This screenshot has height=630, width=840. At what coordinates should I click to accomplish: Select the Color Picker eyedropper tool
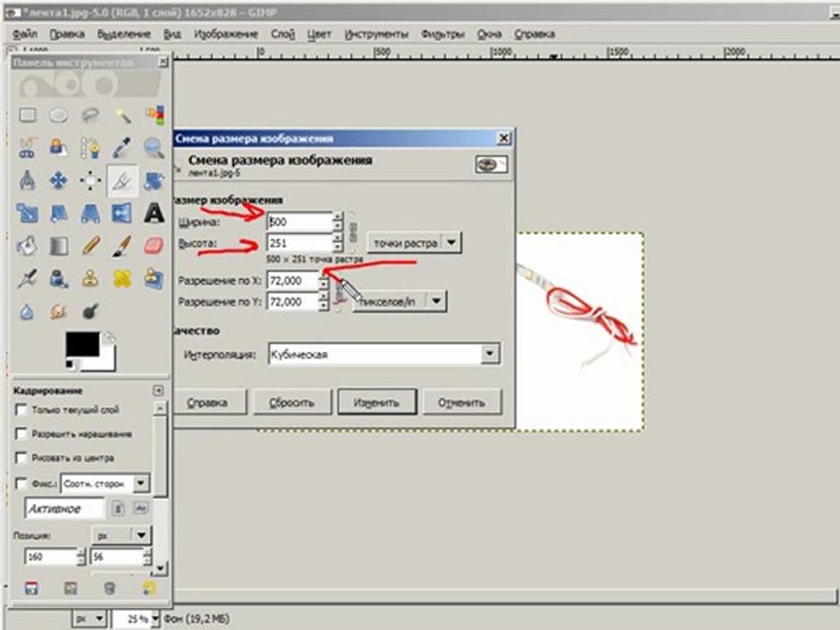122,148
